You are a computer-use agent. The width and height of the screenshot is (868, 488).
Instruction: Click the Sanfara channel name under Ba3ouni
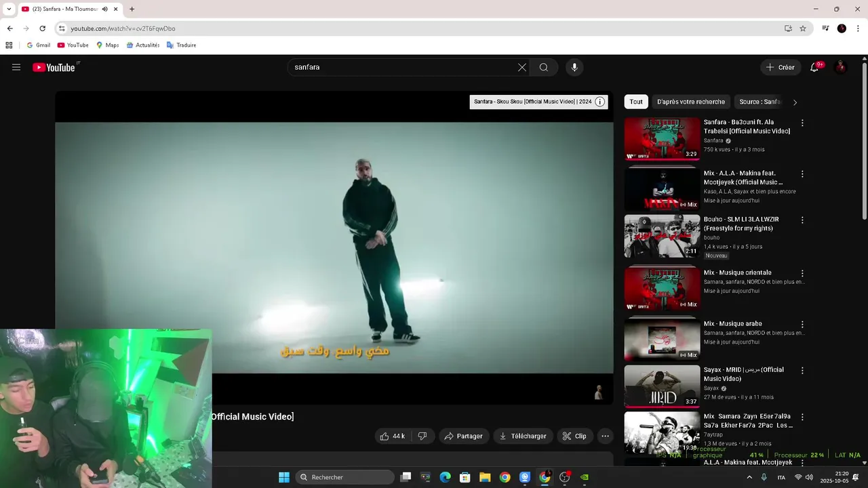click(713, 140)
